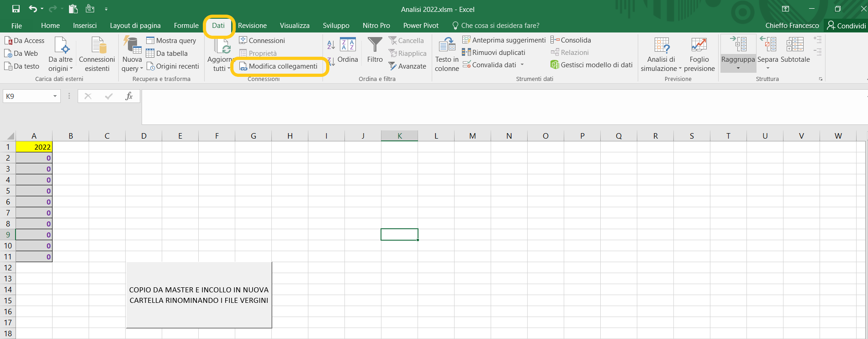Select cell A1 containing 2022
868x339 pixels.
tap(34, 147)
